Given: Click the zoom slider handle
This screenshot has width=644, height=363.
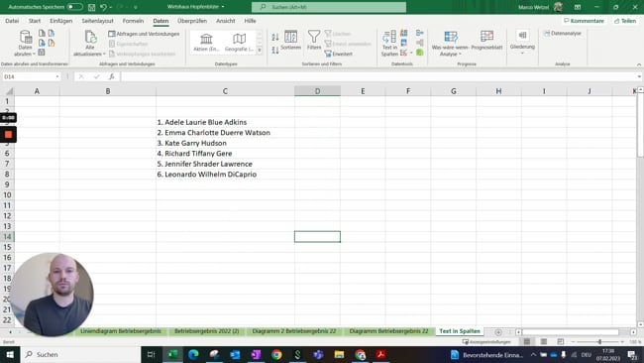Looking at the screenshot, I should click(x=599, y=341).
